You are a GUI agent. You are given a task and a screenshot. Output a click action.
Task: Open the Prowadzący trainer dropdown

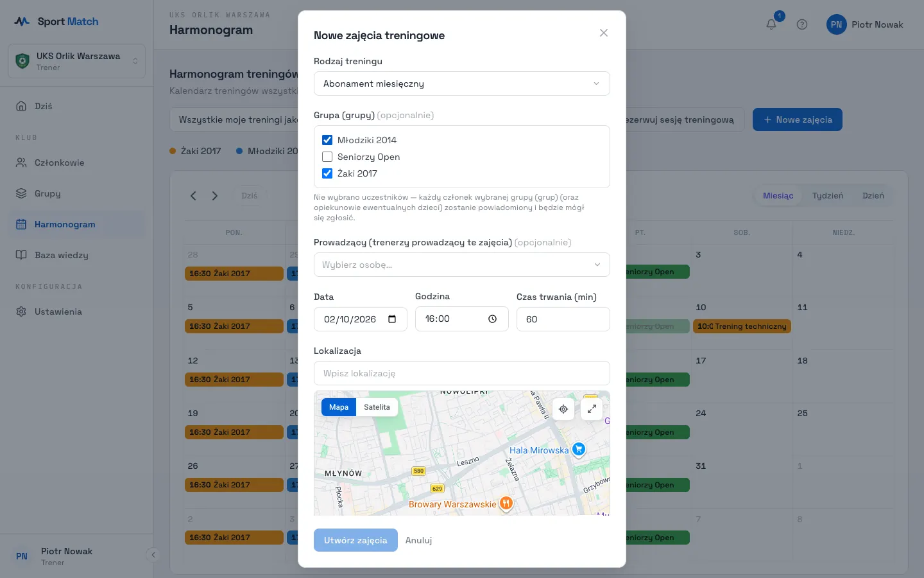pos(462,265)
